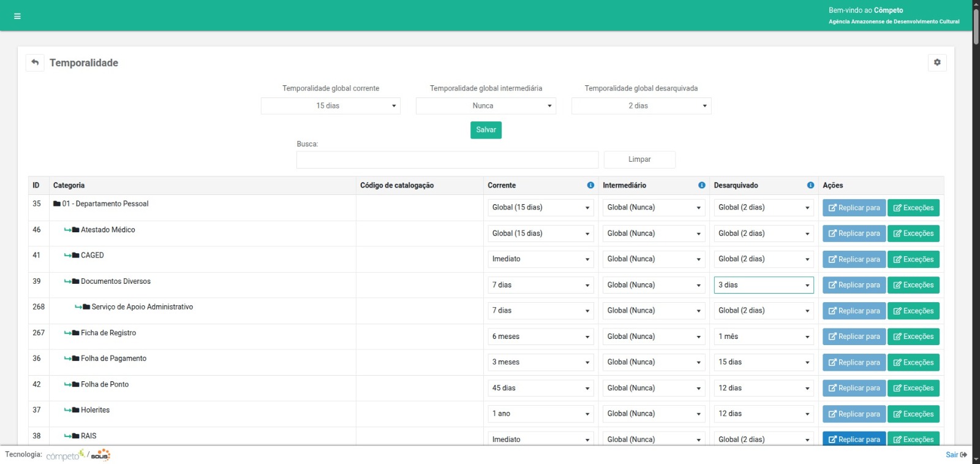Open the settings gear icon

pyautogui.click(x=937, y=63)
